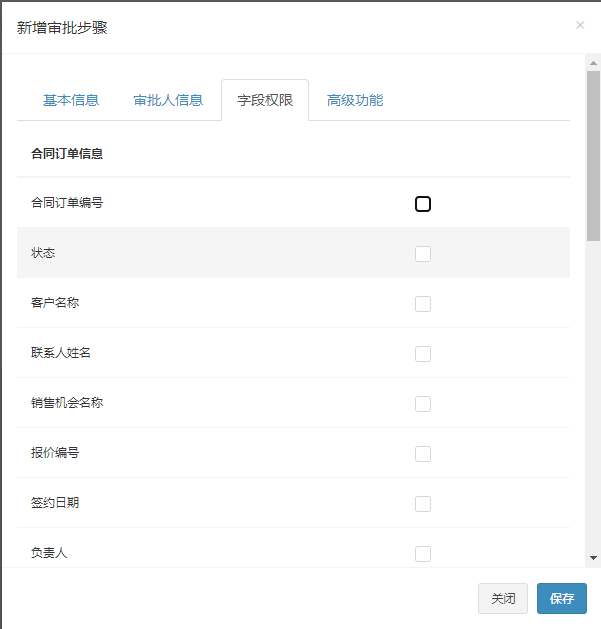Go to the 高级功能 tab
The width and height of the screenshot is (601, 629).
pos(355,100)
